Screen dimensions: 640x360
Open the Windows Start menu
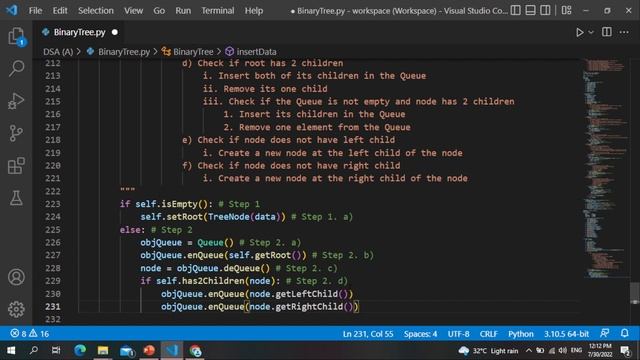[11, 351]
